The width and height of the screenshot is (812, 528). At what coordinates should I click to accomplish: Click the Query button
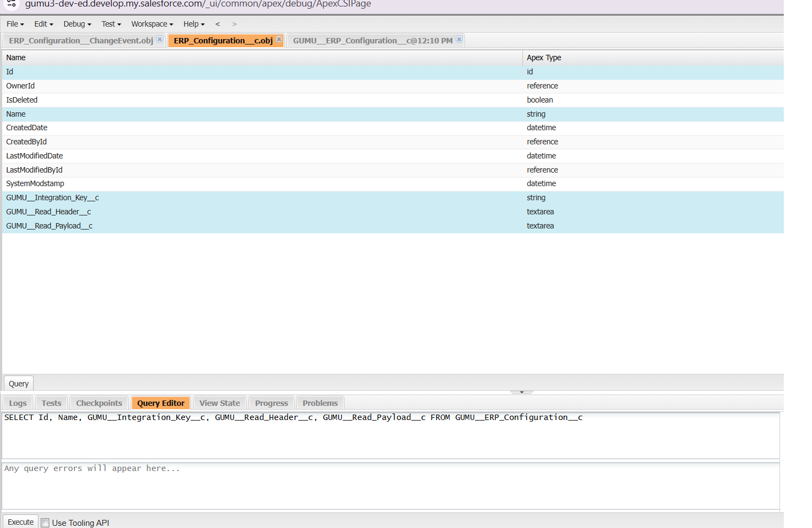(x=18, y=384)
